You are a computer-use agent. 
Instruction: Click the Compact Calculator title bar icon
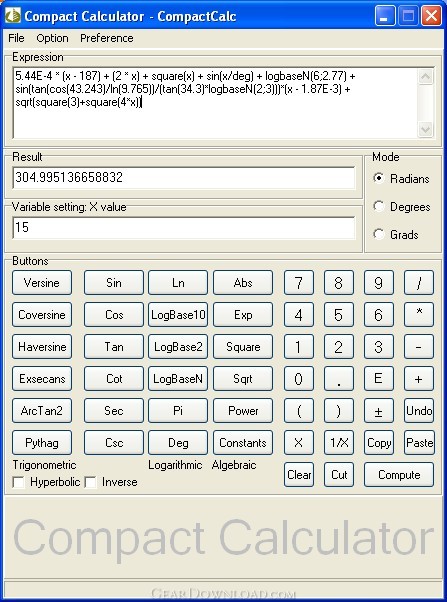pyautogui.click(x=13, y=16)
